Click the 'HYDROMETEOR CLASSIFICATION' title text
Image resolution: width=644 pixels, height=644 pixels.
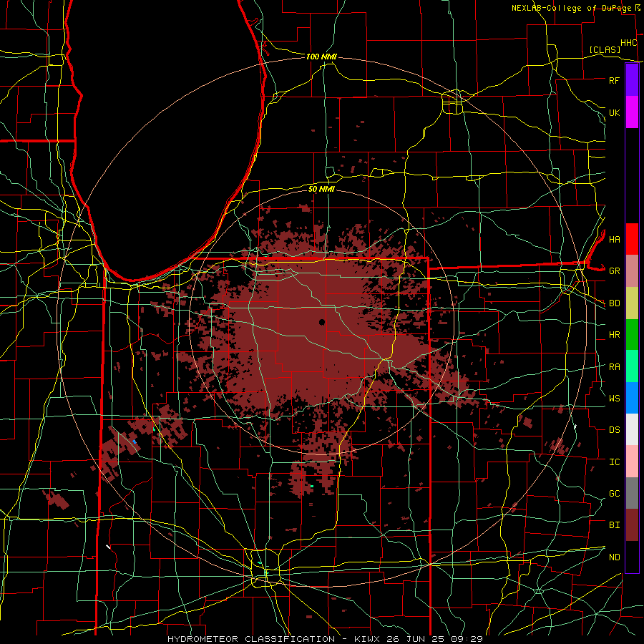click(x=251, y=639)
